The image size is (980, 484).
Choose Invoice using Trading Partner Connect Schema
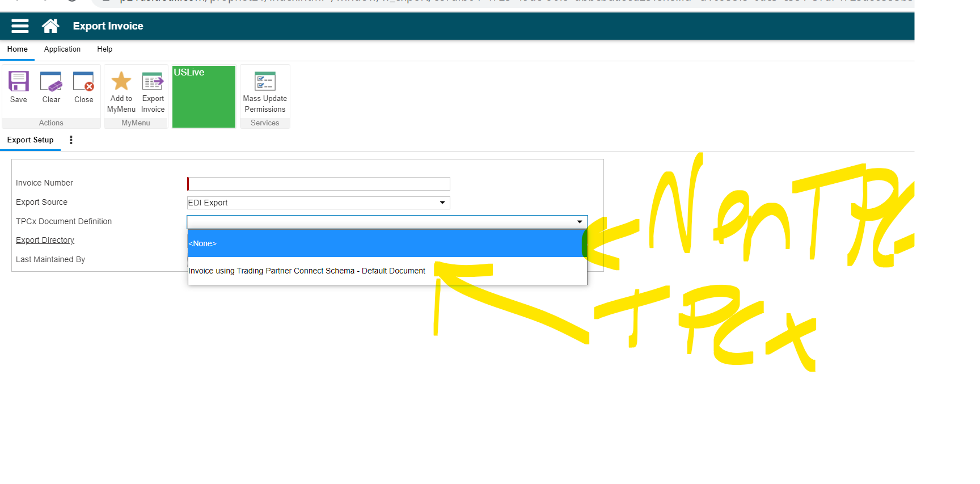(x=307, y=271)
